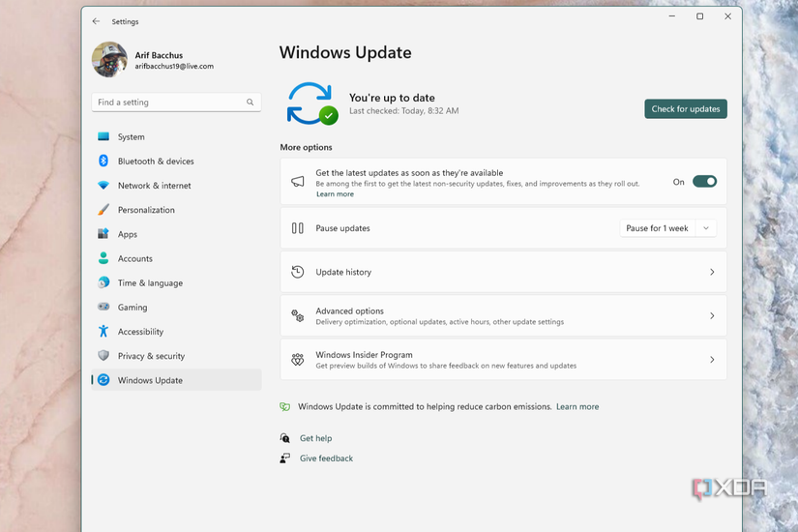Minimize the Settings window

(672, 16)
